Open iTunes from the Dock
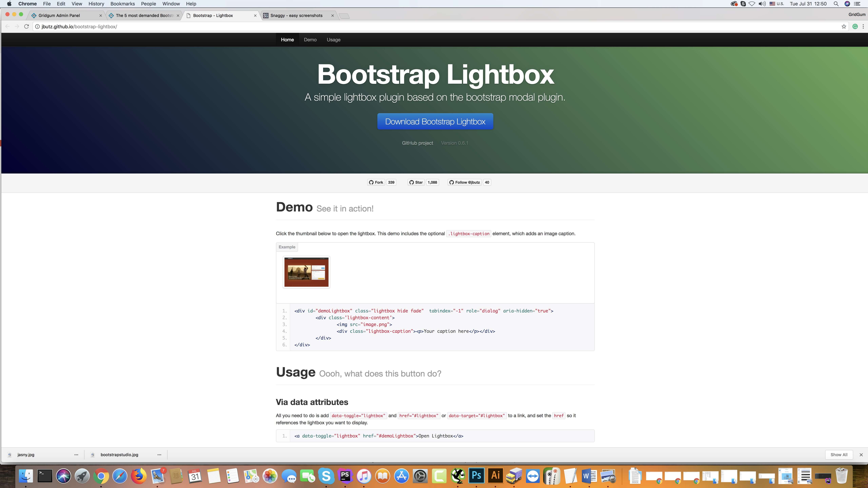868x488 pixels. [364, 476]
